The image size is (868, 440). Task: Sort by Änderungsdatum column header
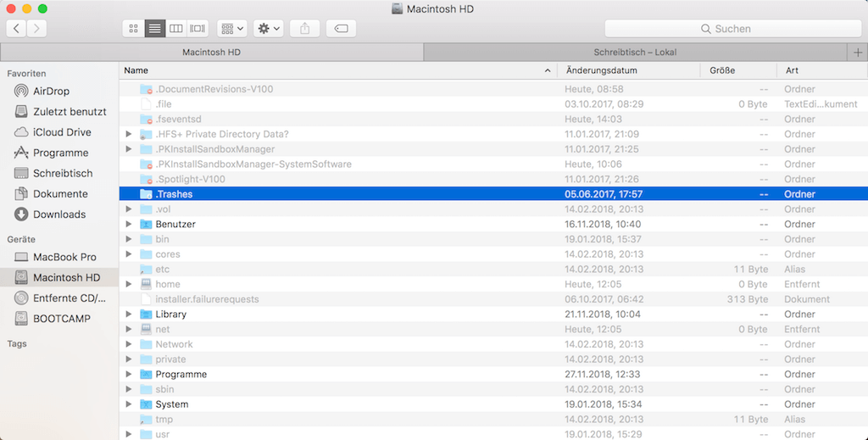[x=628, y=70]
